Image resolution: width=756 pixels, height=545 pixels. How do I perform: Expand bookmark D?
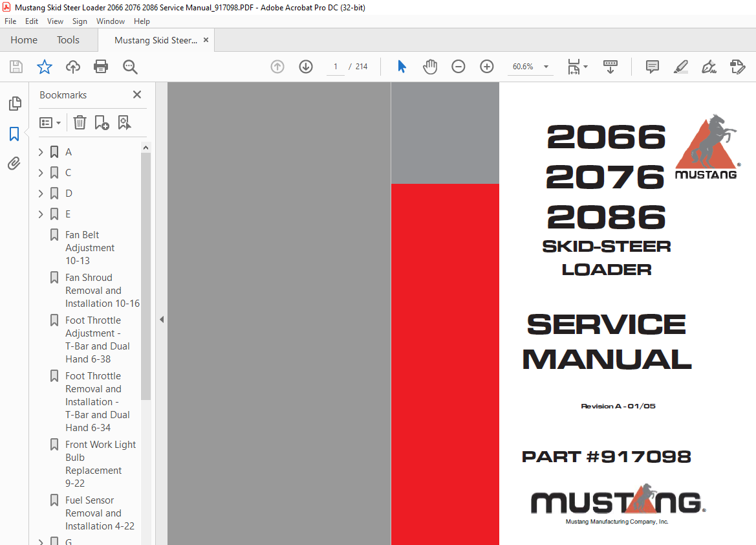(41, 194)
